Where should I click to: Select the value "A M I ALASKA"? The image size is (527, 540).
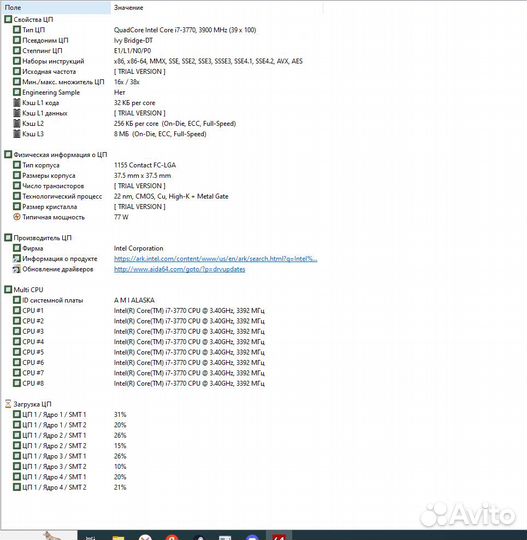point(134,300)
